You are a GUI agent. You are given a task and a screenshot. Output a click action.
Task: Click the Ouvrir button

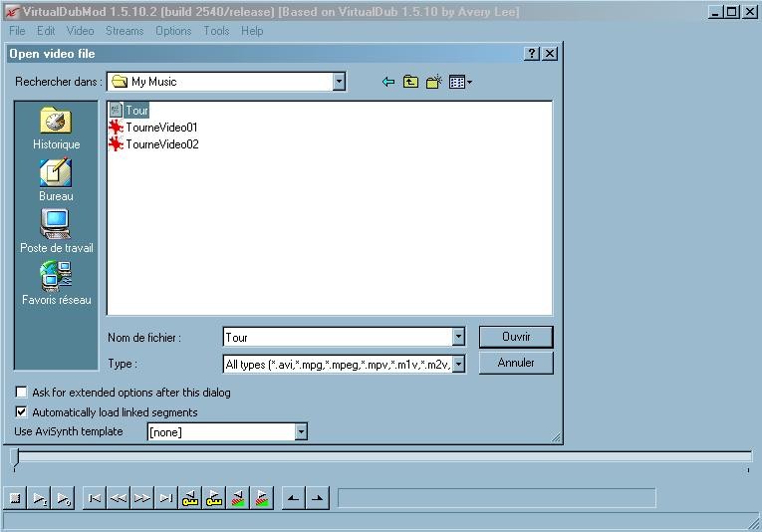click(516, 337)
